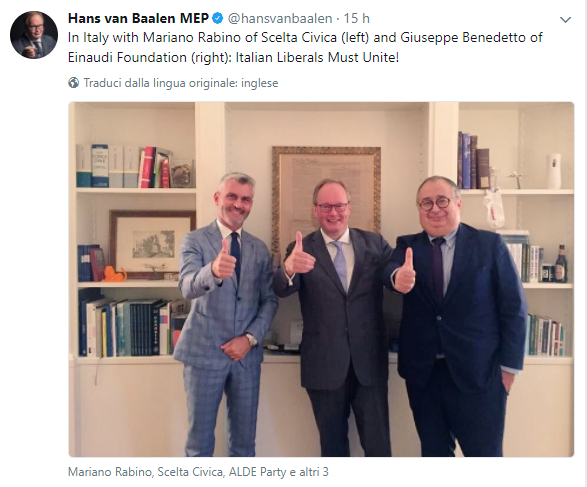Expand the tweet options chevron
This screenshot has height=487, width=587.
pyautogui.click(x=565, y=19)
